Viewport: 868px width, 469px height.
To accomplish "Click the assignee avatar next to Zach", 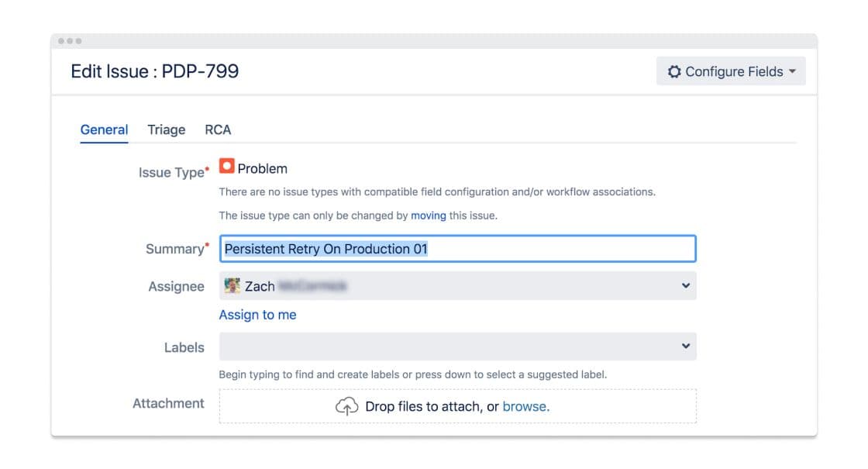I will point(232,286).
